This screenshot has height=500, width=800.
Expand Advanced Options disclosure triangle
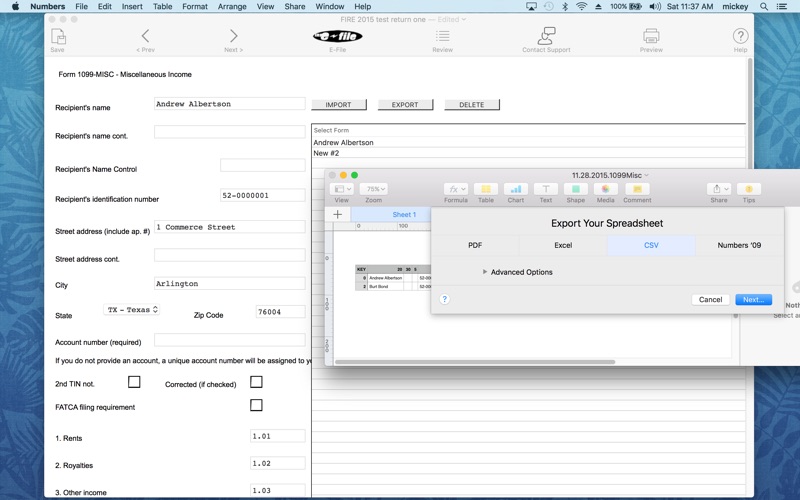(485, 272)
